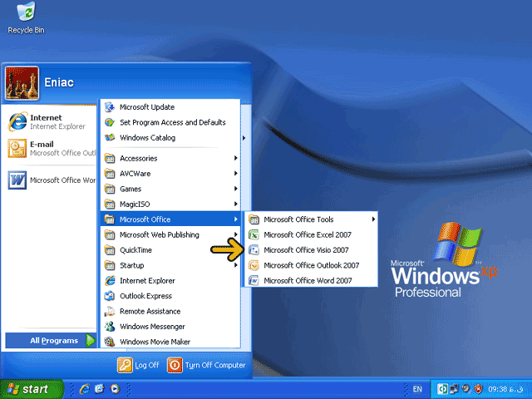This screenshot has width=532, height=399.
Task: Click the Windows Movie Maker icon
Action: coord(111,342)
